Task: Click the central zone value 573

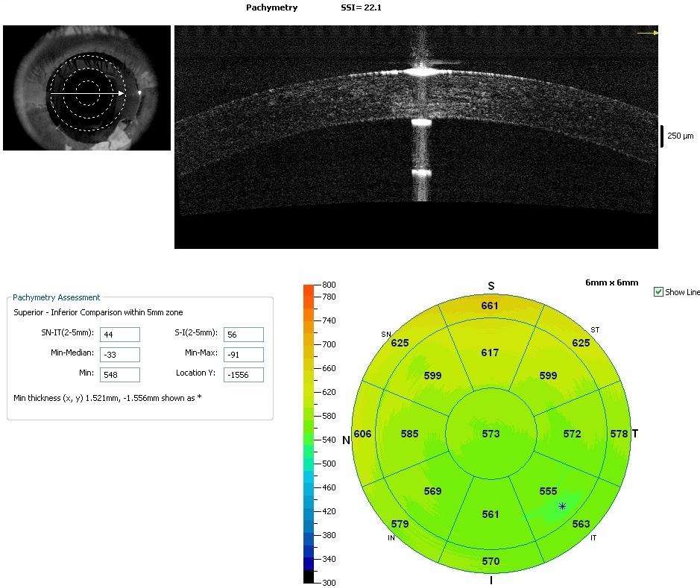Action: click(491, 434)
